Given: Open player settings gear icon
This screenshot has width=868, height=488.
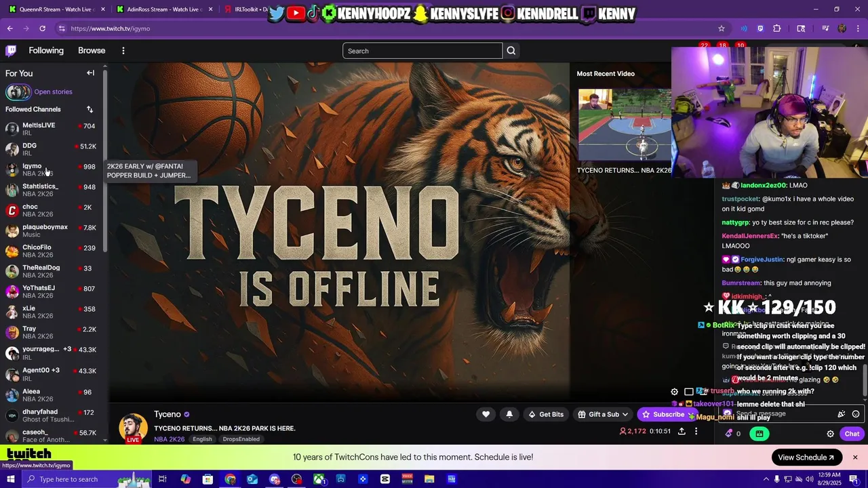Looking at the screenshot, I should coord(674,392).
